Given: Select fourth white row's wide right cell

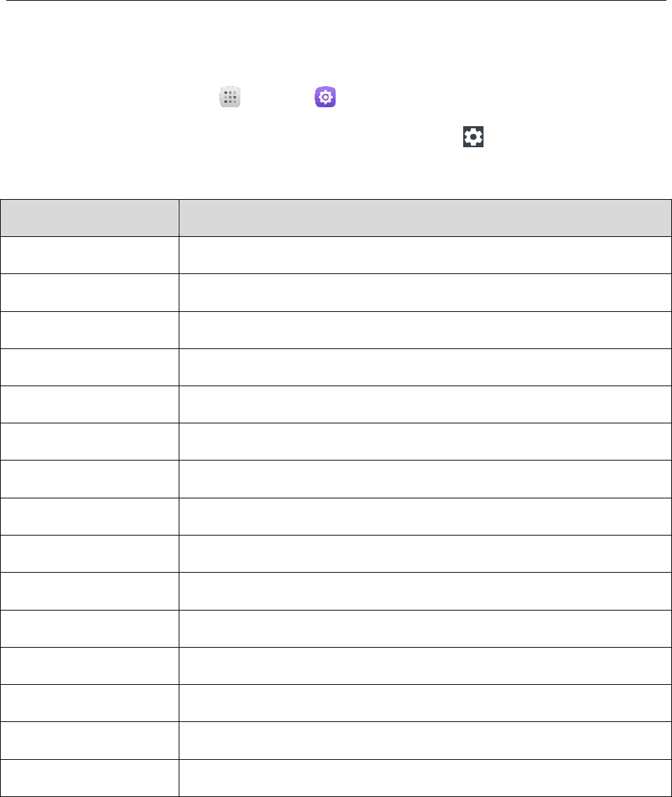Looking at the screenshot, I should pos(425,367).
